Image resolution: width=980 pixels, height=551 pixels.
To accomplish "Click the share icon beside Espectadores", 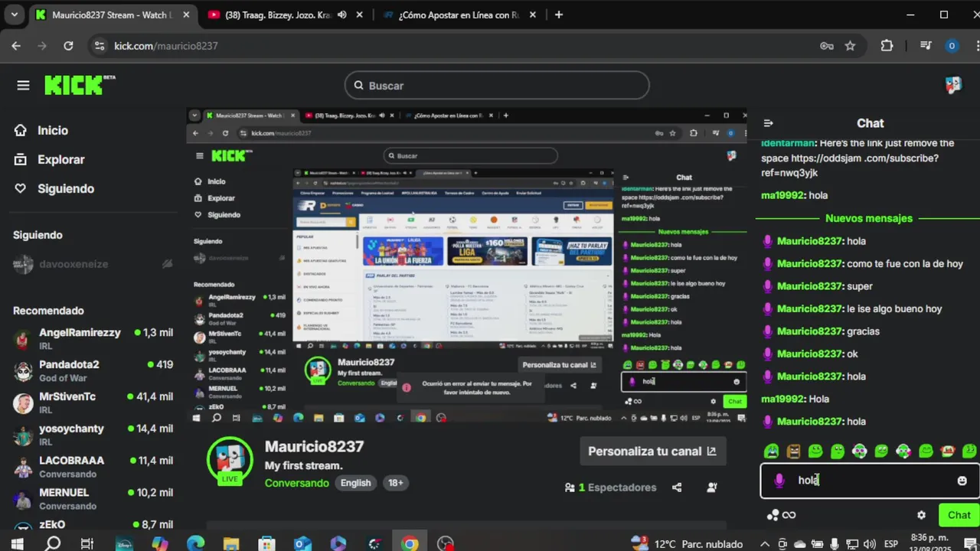I will [x=677, y=487].
